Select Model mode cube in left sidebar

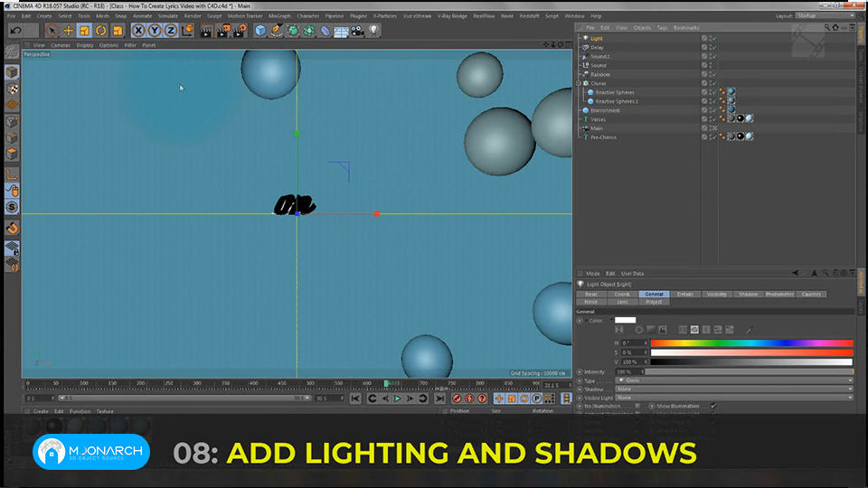12,72
